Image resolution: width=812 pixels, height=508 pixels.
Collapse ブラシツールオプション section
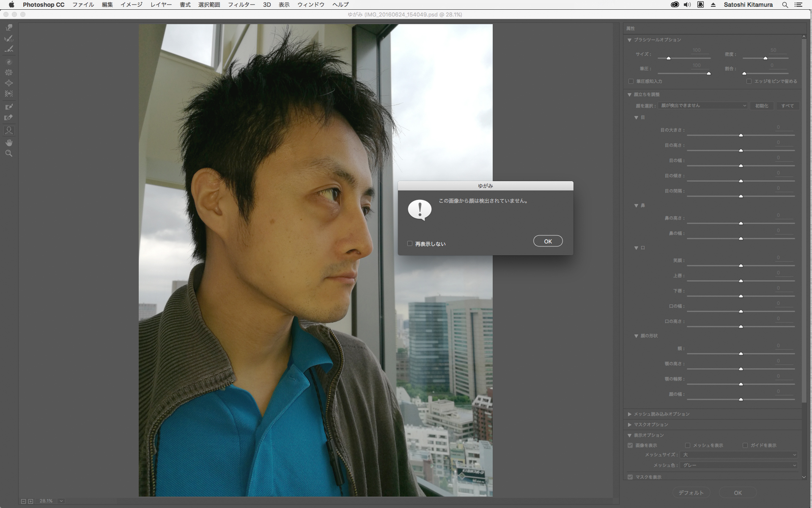point(630,40)
